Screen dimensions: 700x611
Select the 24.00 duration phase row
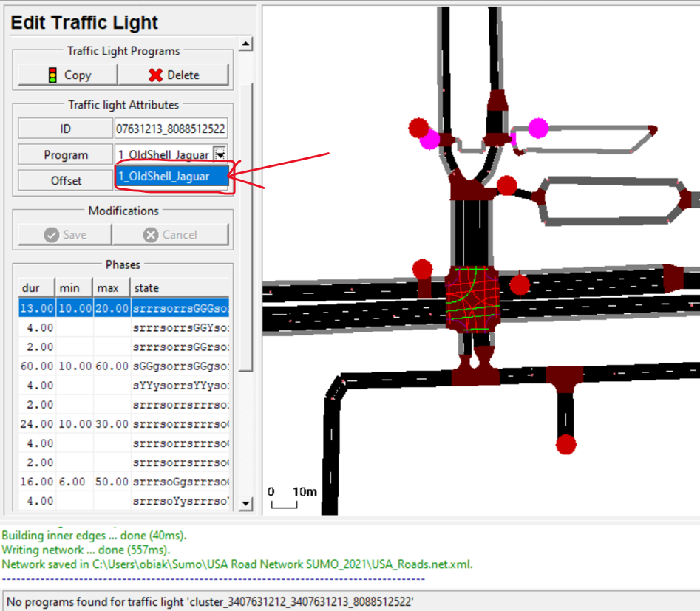click(123, 424)
